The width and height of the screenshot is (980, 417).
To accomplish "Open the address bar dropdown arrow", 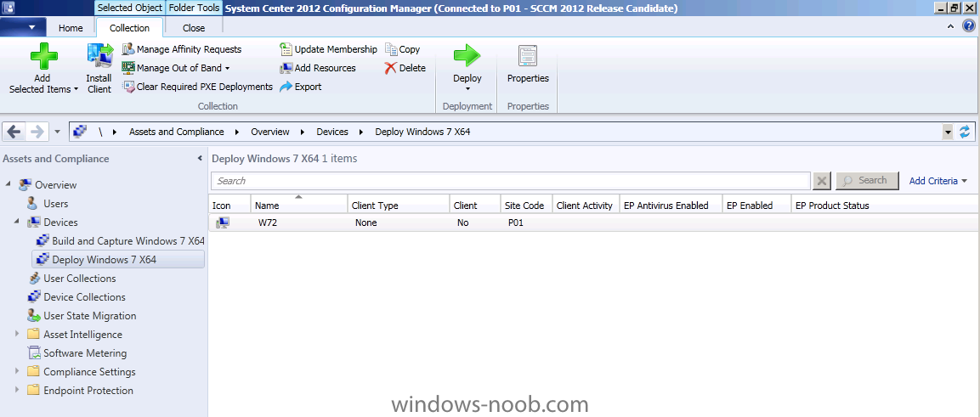I will tap(948, 132).
